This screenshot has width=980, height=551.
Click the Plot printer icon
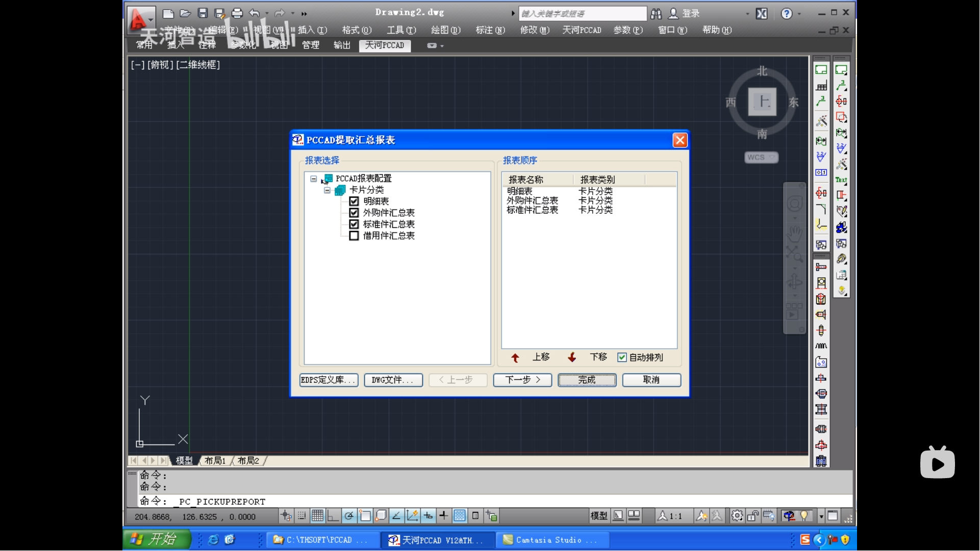point(237,14)
